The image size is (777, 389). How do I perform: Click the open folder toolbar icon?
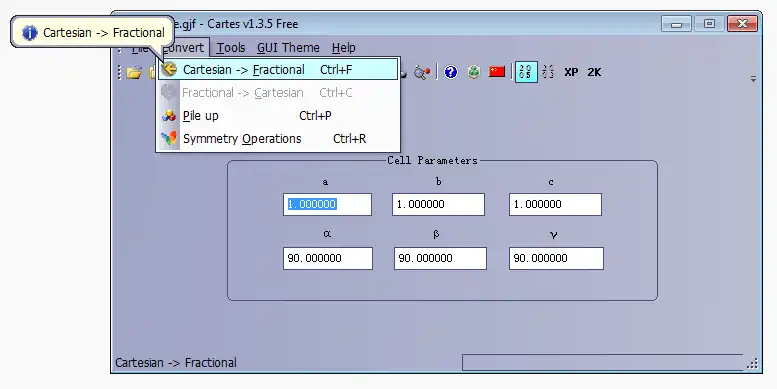click(134, 72)
